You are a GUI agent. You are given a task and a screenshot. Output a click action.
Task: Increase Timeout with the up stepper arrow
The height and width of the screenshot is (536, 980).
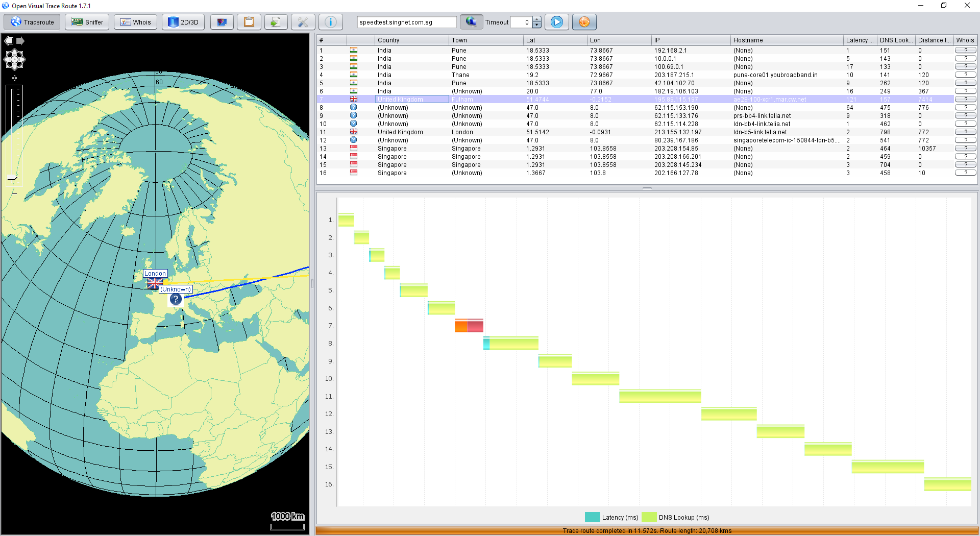click(x=537, y=19)
